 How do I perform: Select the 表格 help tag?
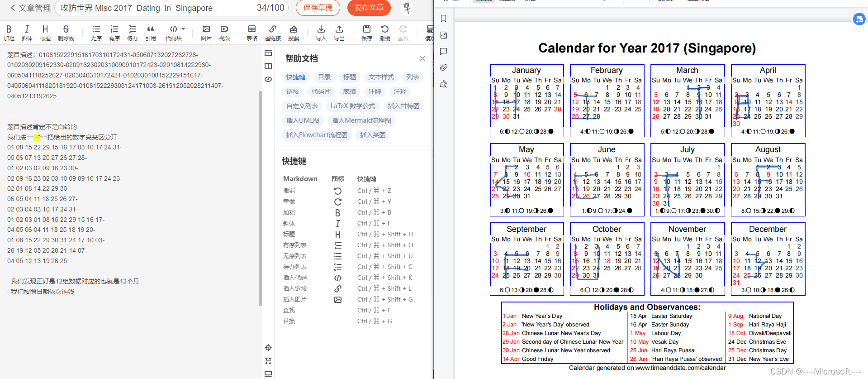coord(350,91)
